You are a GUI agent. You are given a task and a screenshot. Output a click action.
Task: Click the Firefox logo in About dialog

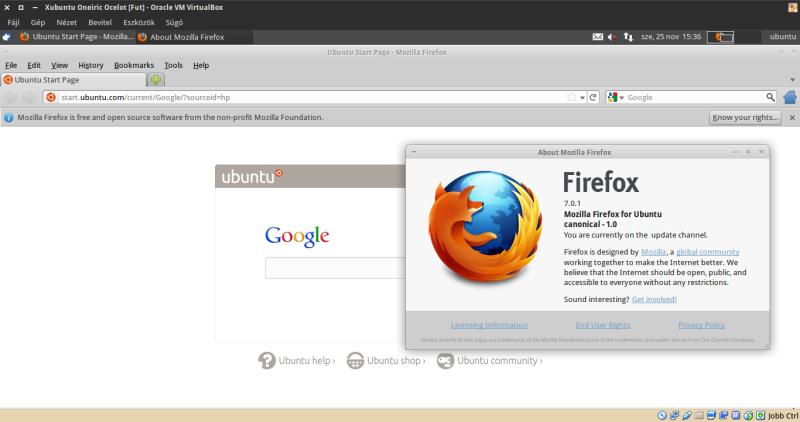[485, 227]
